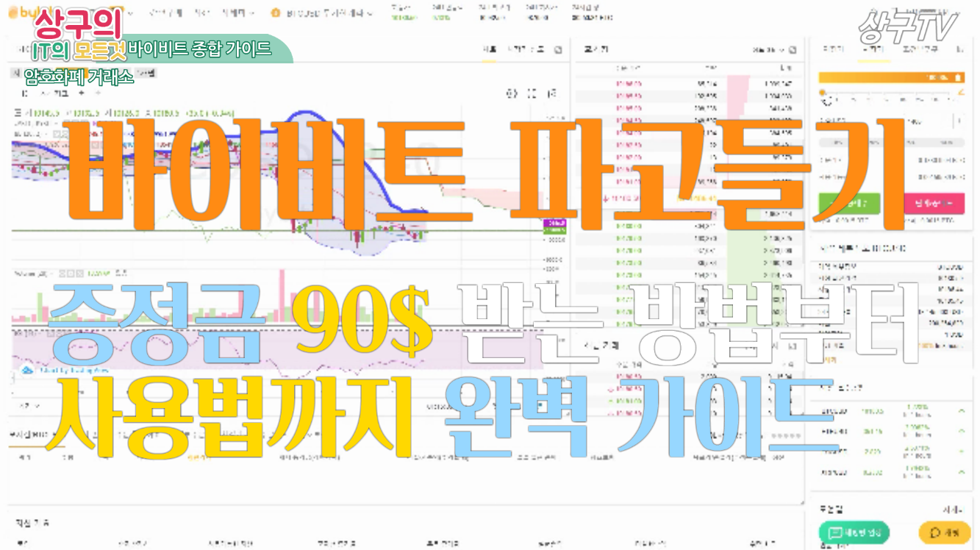Click the orange leverage bar in order panel

[x=891, y=76]
